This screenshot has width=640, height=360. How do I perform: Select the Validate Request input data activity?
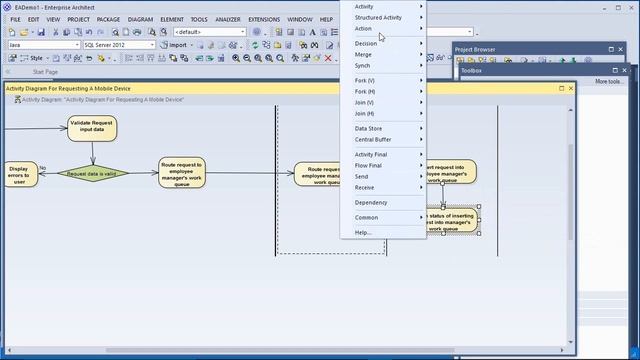[92, 128]
